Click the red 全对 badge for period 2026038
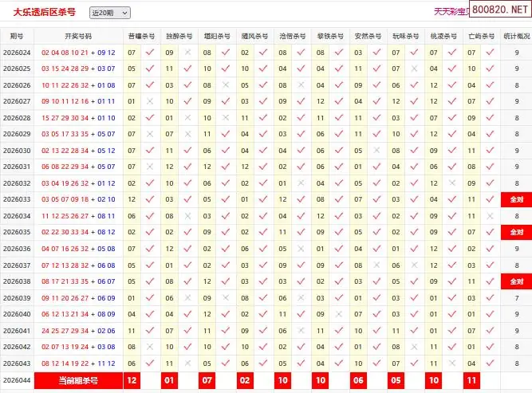532x393 pixels. [x=516, y=281]
